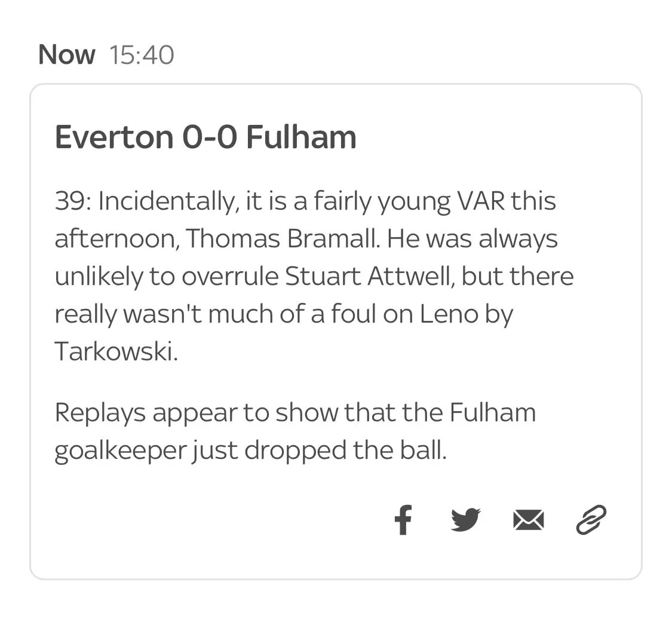Click the 15:40 timestamp

[142, 55]
